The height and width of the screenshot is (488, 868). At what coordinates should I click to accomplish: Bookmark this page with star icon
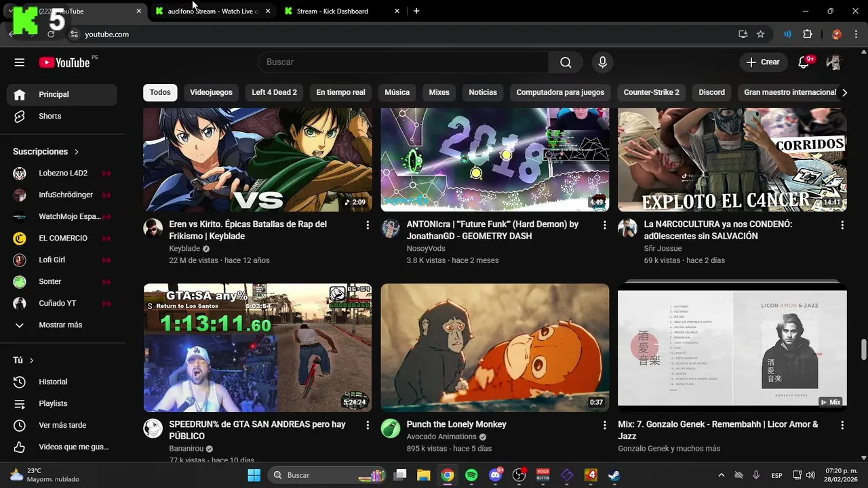click(x=761, y=34)
